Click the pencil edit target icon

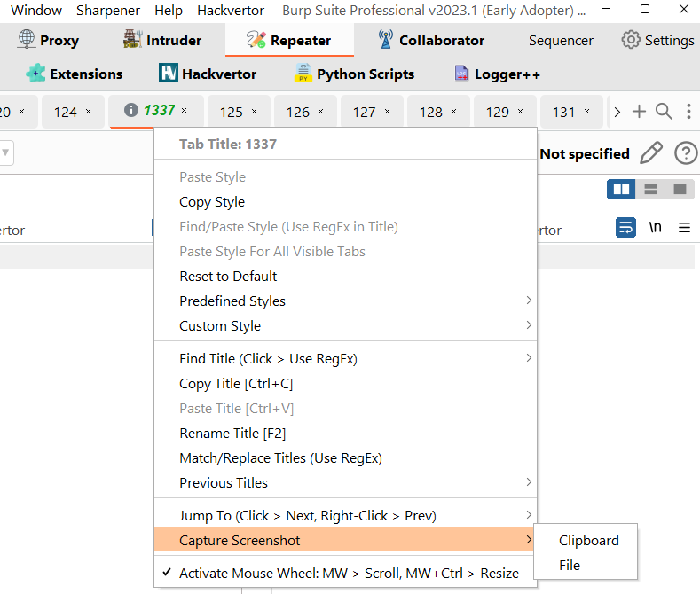coord(651,153)
